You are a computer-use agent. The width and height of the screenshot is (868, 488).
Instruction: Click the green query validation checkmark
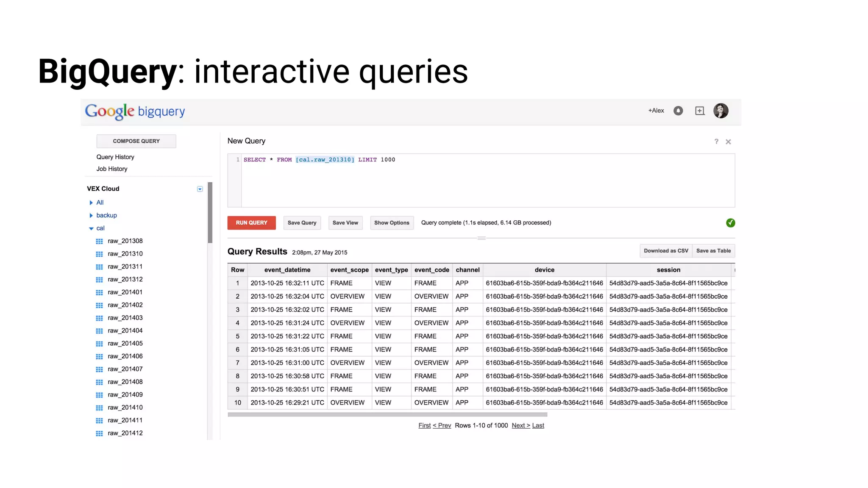[x=730, y=223]
